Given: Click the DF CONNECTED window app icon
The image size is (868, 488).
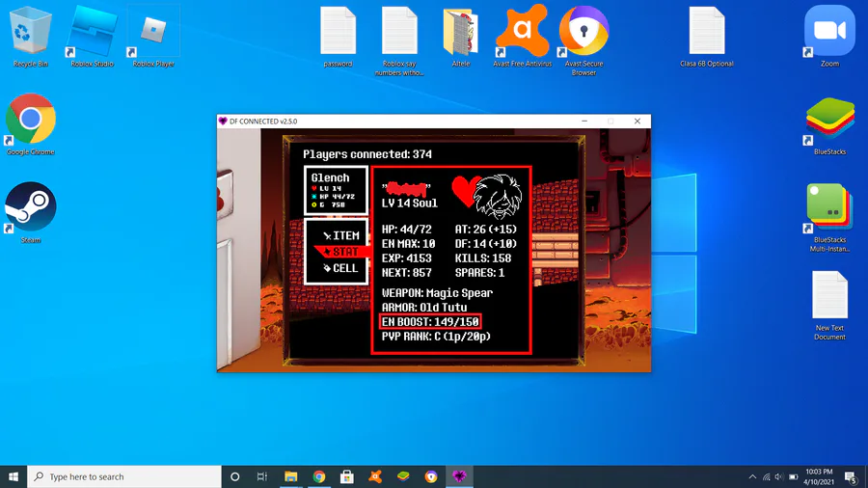Looking at the screenshot, I should click(223, 122).
